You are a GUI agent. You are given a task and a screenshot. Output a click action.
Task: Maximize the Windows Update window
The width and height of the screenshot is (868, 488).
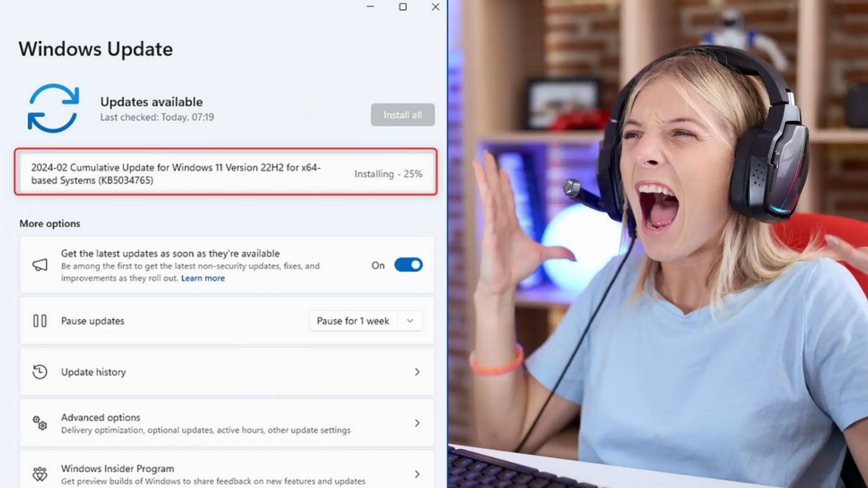click(x=403, y=7)
